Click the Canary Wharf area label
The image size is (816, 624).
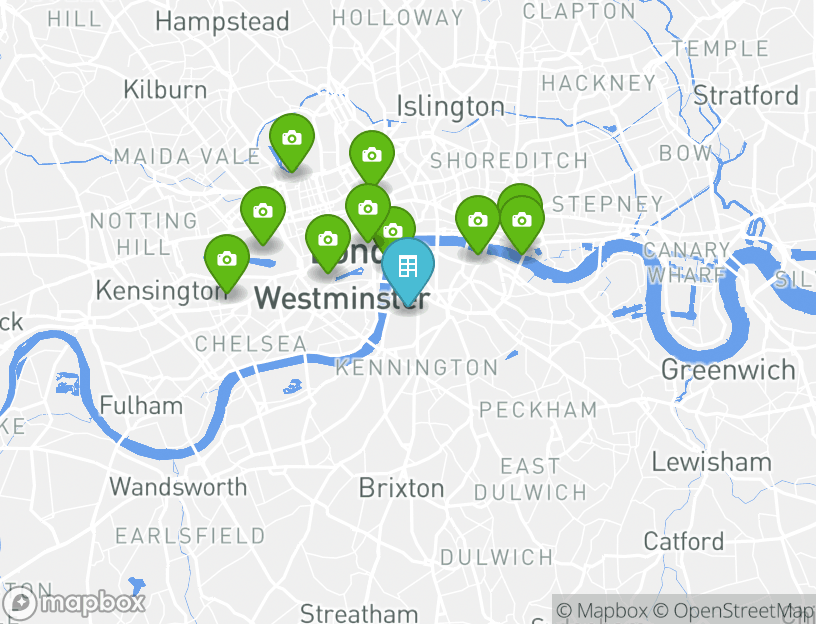pos(687,262)
